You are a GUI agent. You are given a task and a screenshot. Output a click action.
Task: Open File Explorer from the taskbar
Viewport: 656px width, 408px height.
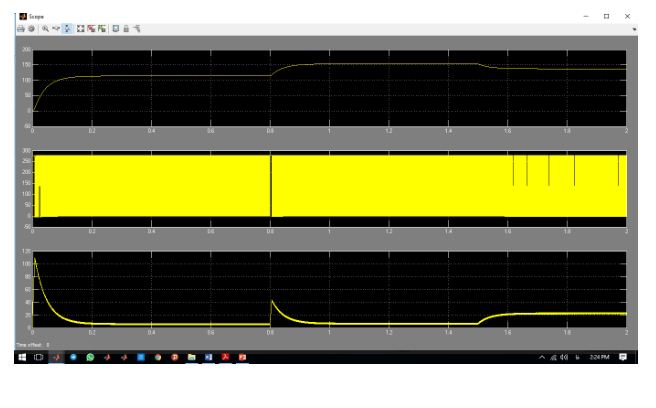coord(192,357)
